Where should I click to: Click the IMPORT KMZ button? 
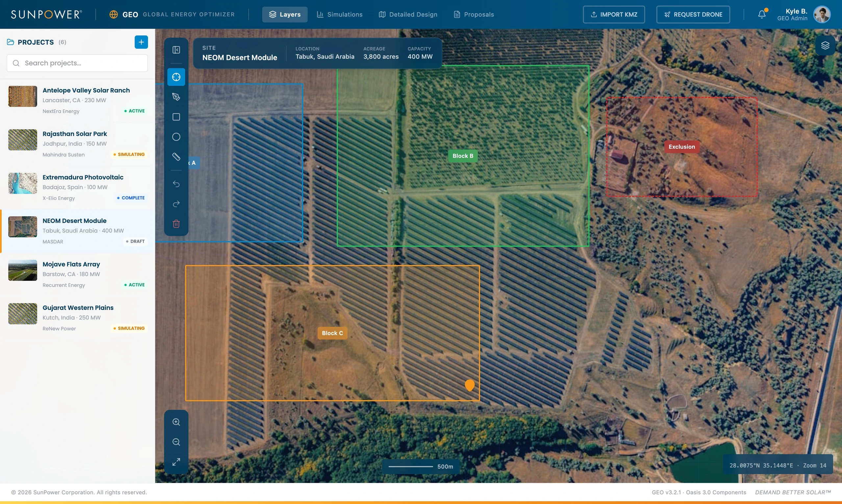click(614, 14)
